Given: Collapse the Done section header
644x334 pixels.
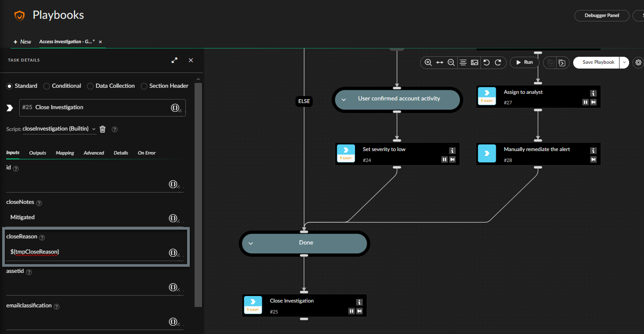Looking at the screenshot, I should pos(251,244).
